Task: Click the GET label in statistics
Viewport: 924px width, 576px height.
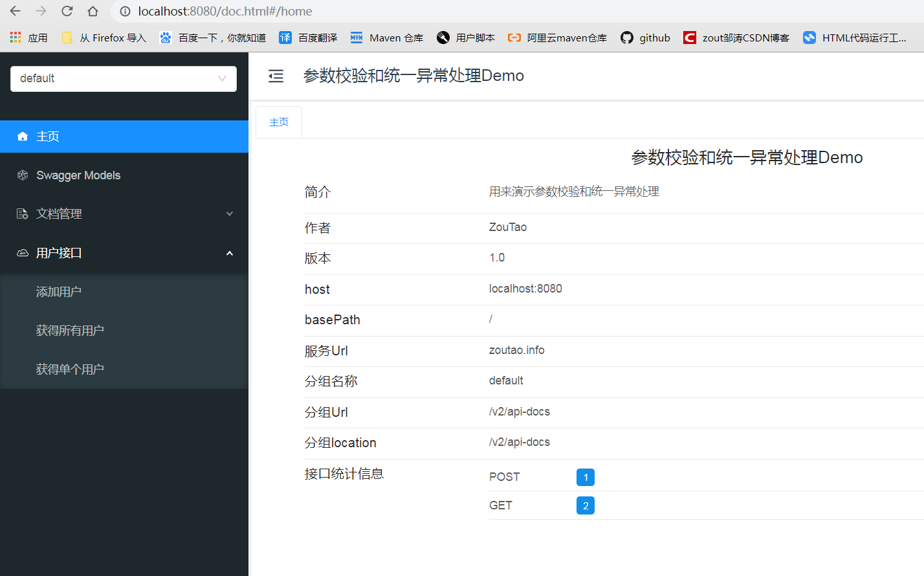Action: [501, 505]
